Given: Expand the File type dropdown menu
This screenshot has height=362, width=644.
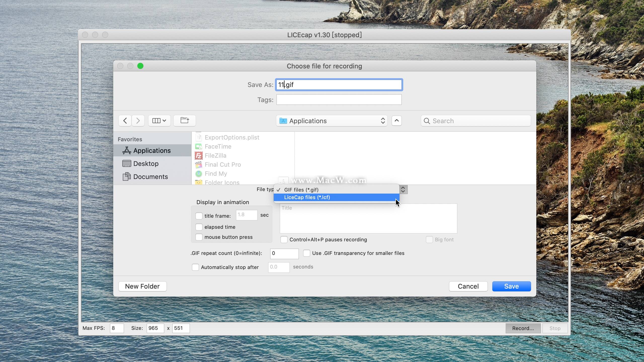Looking at the screenshot, I should click(403, 189).
